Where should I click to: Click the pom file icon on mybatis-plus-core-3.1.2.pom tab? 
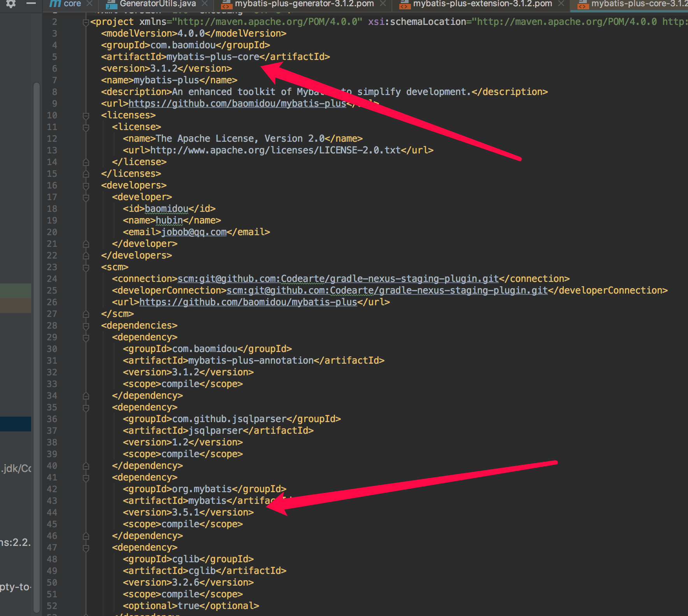pyautogui.click(x=583, y=5)
